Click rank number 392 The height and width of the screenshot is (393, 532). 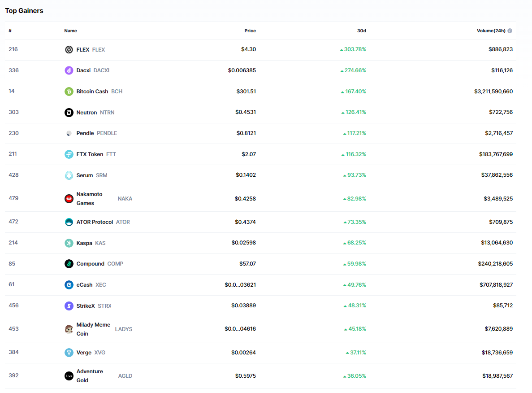(13, 376)
